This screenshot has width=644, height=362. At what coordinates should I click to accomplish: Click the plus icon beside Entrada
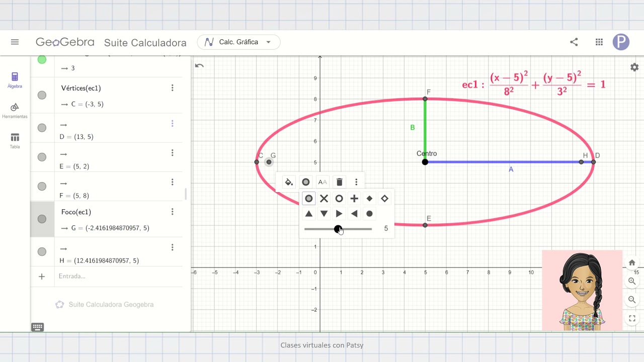point(42,276)
